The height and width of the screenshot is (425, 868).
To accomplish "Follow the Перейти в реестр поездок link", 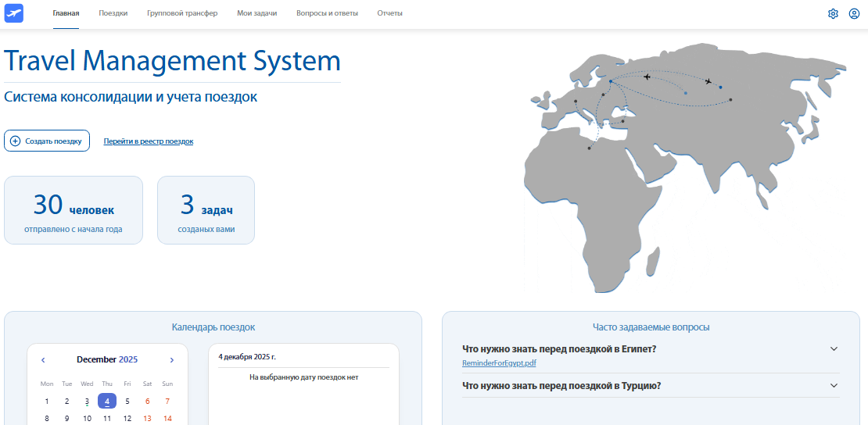I will tap(149, 141).
